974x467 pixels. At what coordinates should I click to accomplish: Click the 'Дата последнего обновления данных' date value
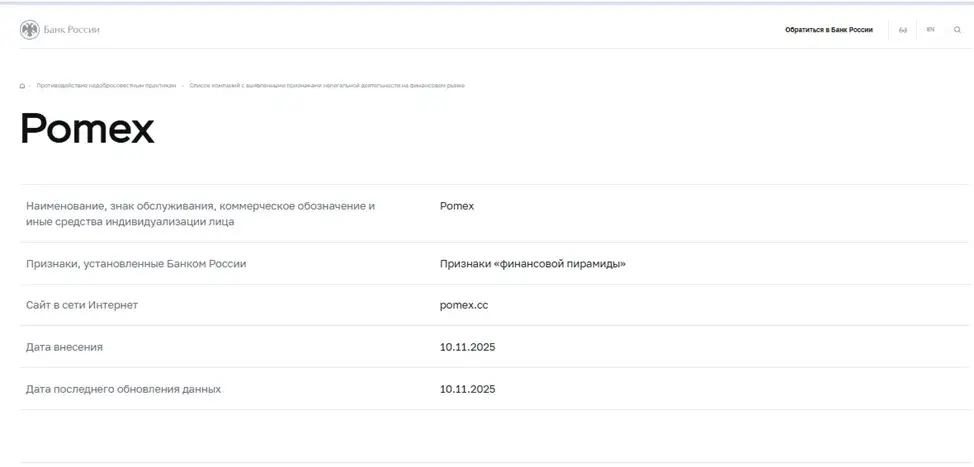tap(467, 389)
